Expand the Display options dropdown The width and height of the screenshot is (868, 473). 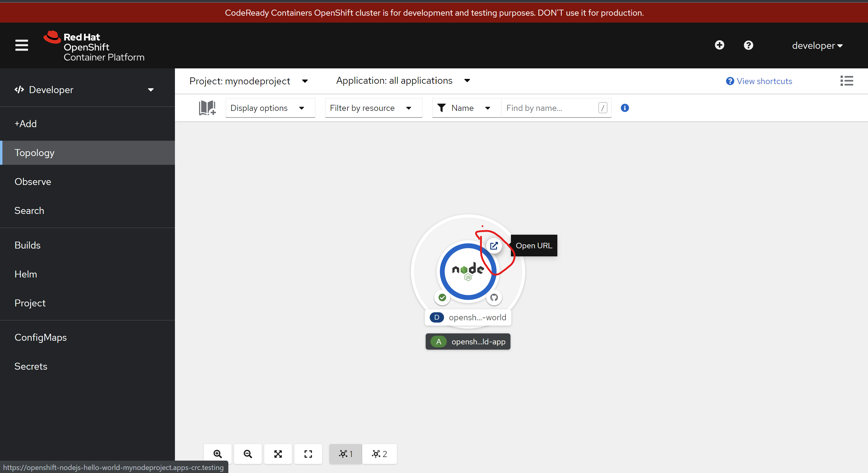[270, 108]
